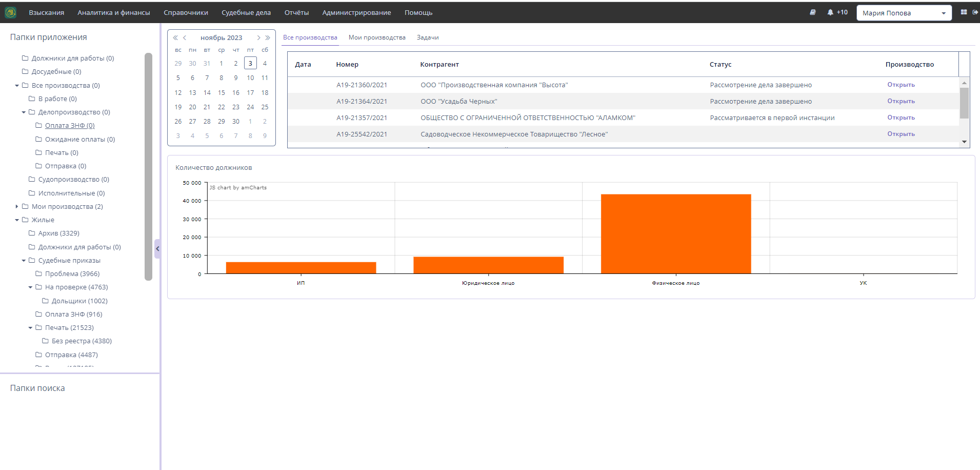
Task: Click the logout icon at top right
Action: (975, 12)
